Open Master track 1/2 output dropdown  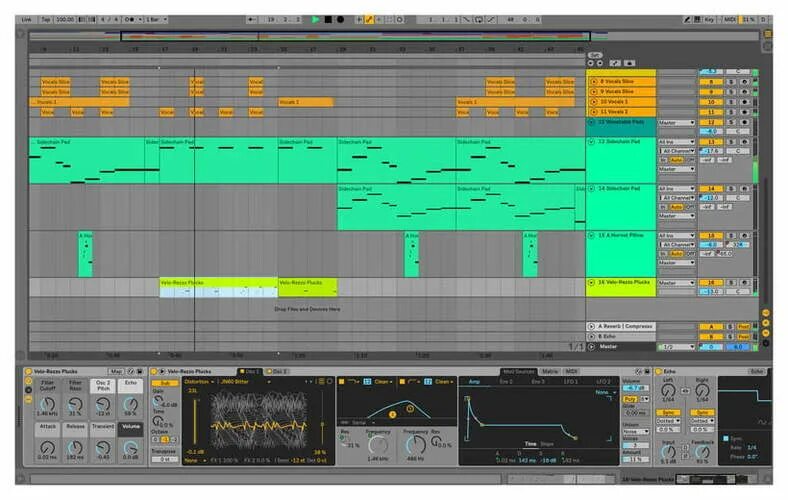click(x=676, y=347)
